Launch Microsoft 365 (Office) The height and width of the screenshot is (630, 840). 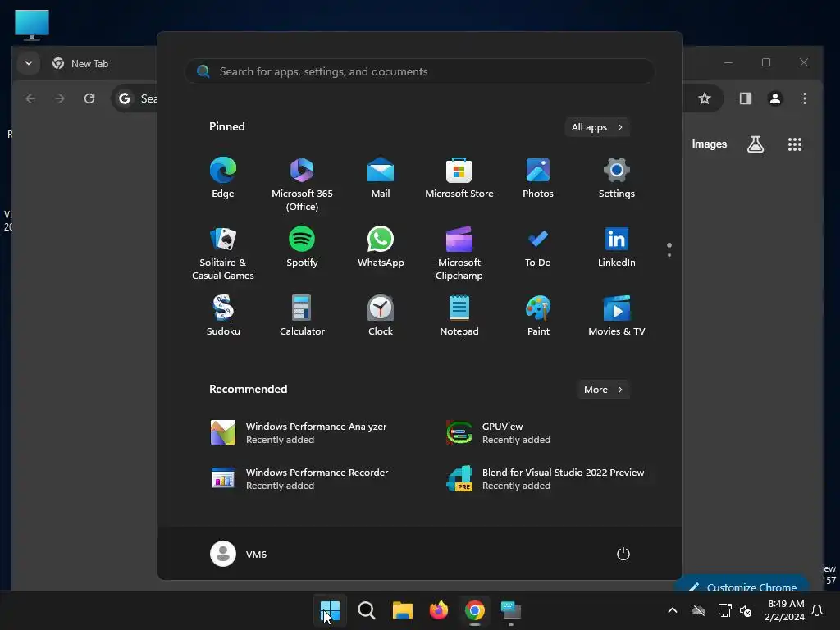coord(302,185)
